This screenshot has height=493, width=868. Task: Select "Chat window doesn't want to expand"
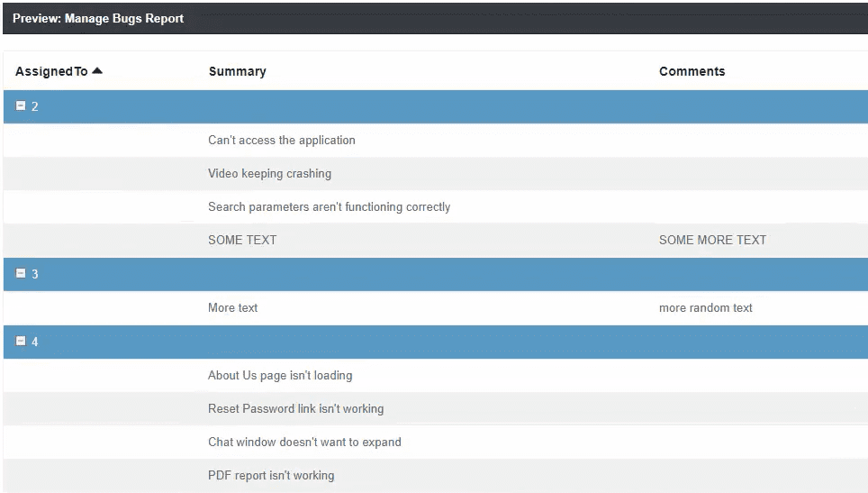click(304, 443)
